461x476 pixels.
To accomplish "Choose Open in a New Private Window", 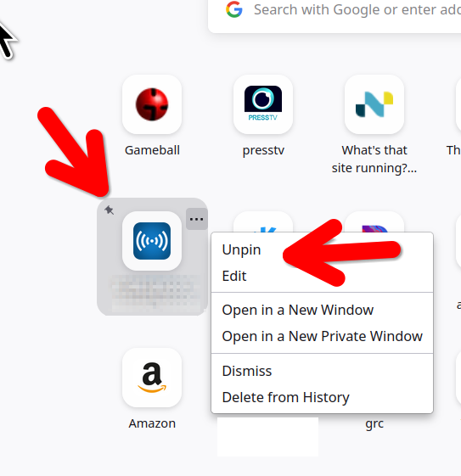I will tap(323, 336).
